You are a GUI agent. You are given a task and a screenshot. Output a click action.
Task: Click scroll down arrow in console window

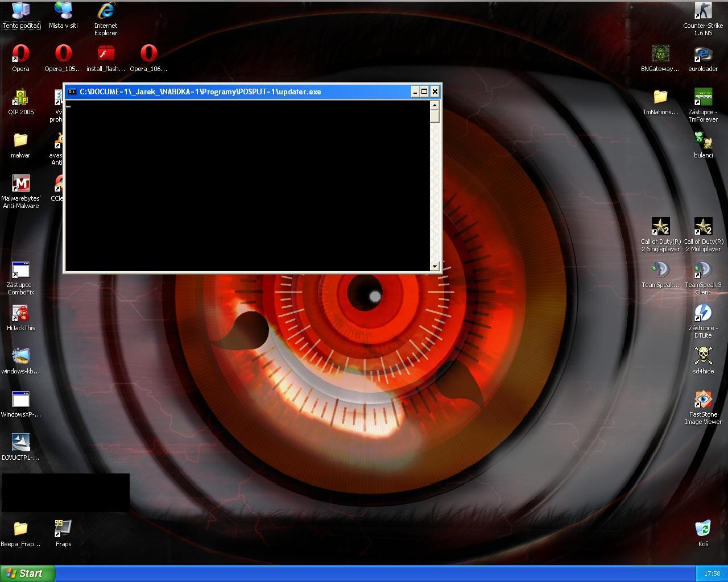[x=435, y=266]
